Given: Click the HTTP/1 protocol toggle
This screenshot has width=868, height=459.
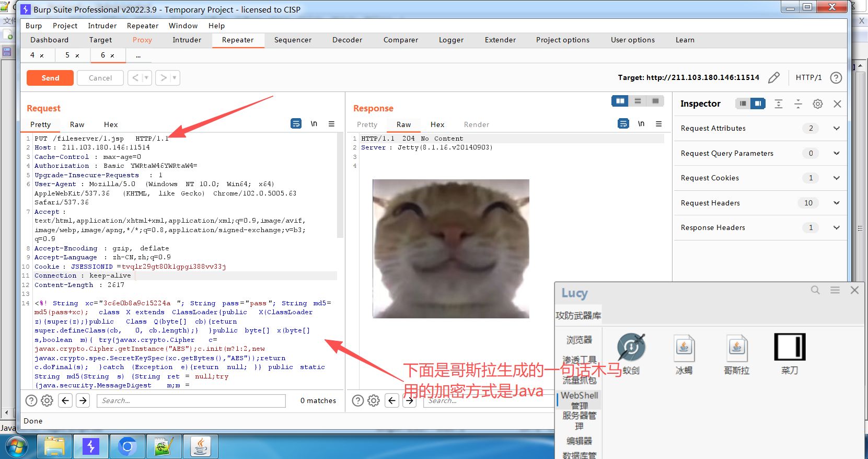Looking at the screenshot, I should pyautogui.click(x=808, y=77).
